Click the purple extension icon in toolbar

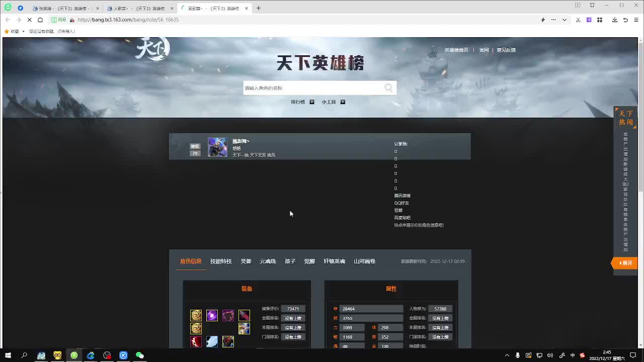(589, 20)
